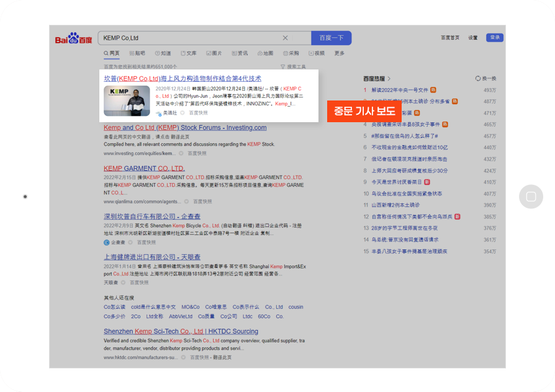
Task: Click 百度快照 under the KEMP GARMENT result
Action: pos(202,202)
